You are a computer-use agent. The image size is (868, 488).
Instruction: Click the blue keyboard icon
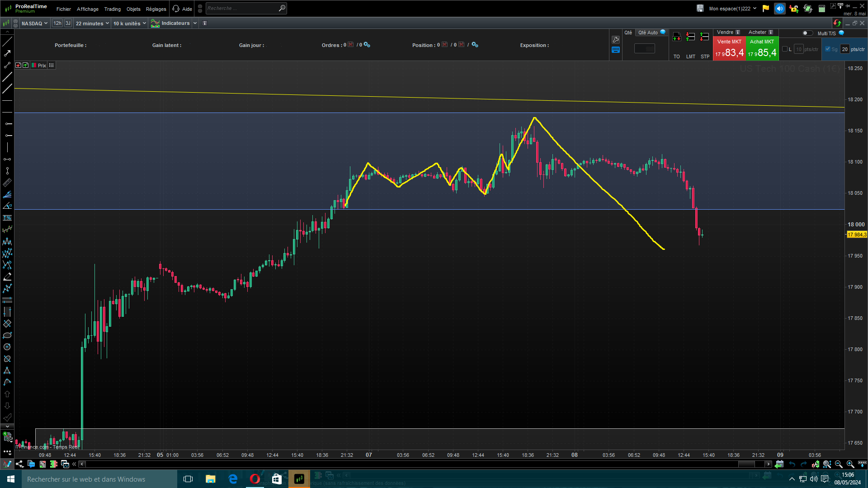click(x=616, y=50)
